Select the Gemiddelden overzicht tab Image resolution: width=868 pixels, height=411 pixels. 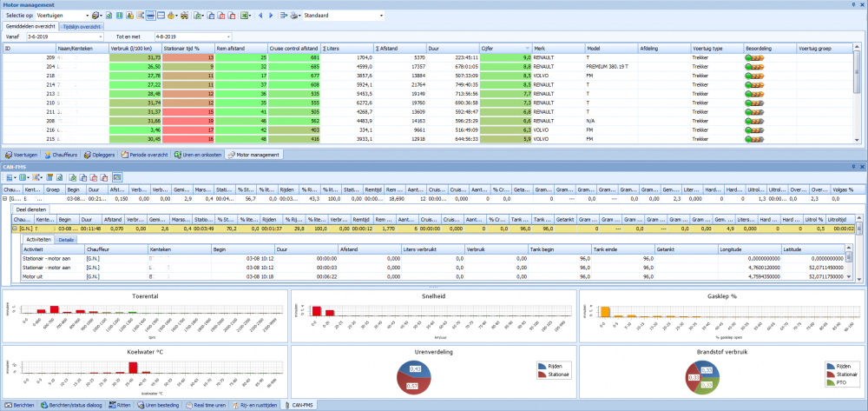tap(29, 26)
